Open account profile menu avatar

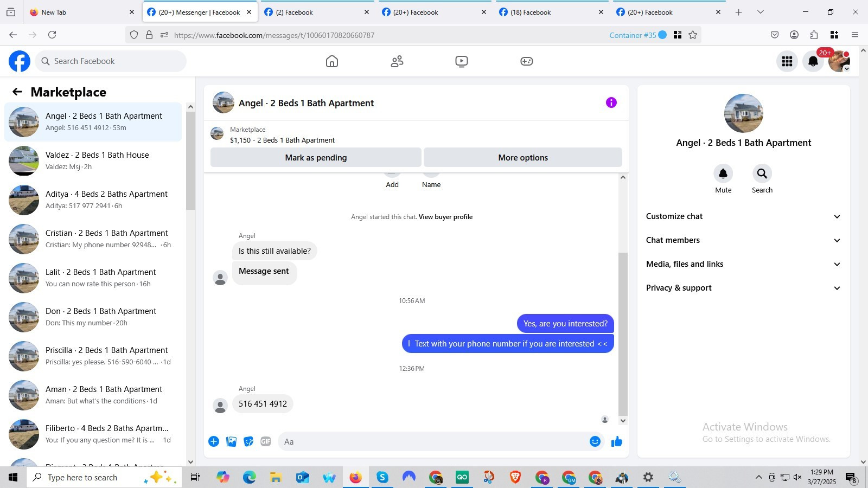839,61
